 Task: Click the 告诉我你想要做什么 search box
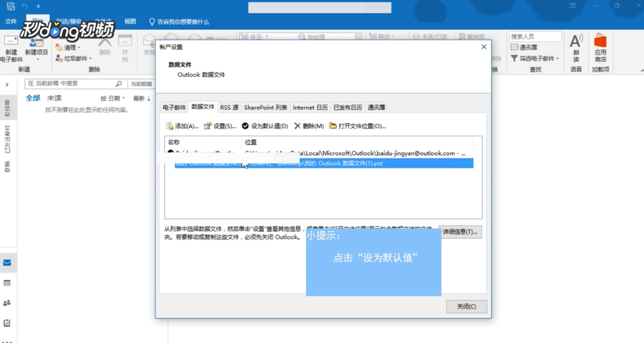tap(179, 22)
